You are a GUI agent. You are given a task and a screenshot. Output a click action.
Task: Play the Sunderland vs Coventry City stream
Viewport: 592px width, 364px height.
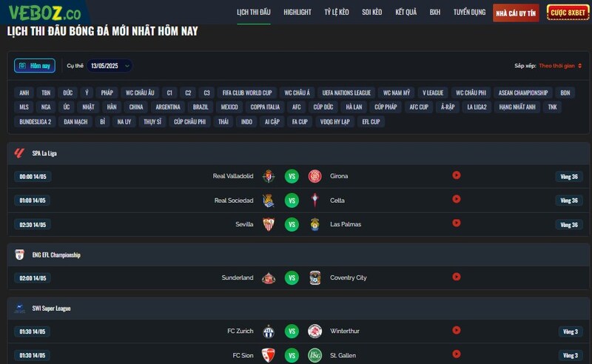tap(457, 277)
